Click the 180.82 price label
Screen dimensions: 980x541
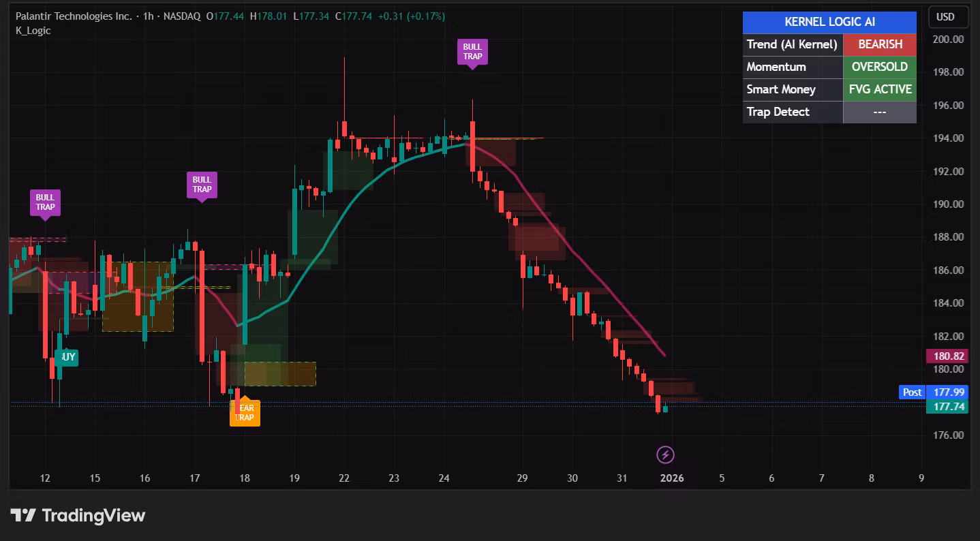pos(948,356)
